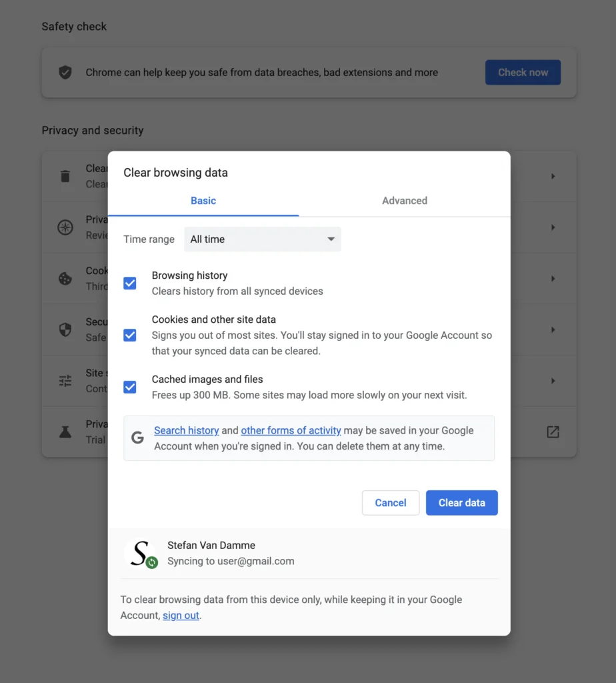The height and width of the screenshot is (683, 616).
Task: Click the site settings sliders icon
Action: pos(65,381)
